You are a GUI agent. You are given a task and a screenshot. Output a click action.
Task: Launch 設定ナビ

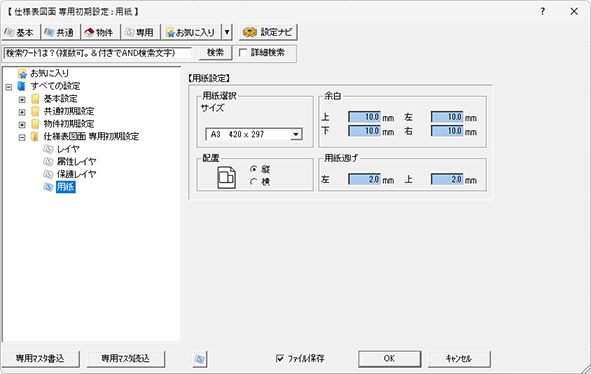(x=268, y=32)
